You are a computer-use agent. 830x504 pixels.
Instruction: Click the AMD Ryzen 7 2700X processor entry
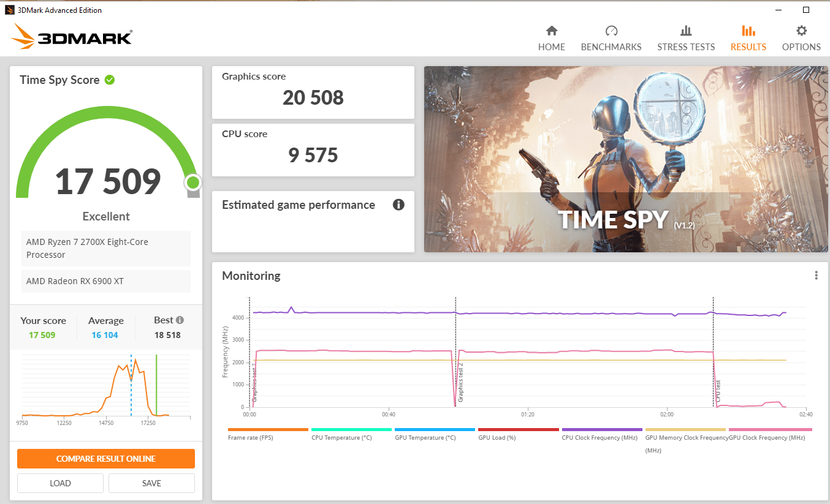106,248
